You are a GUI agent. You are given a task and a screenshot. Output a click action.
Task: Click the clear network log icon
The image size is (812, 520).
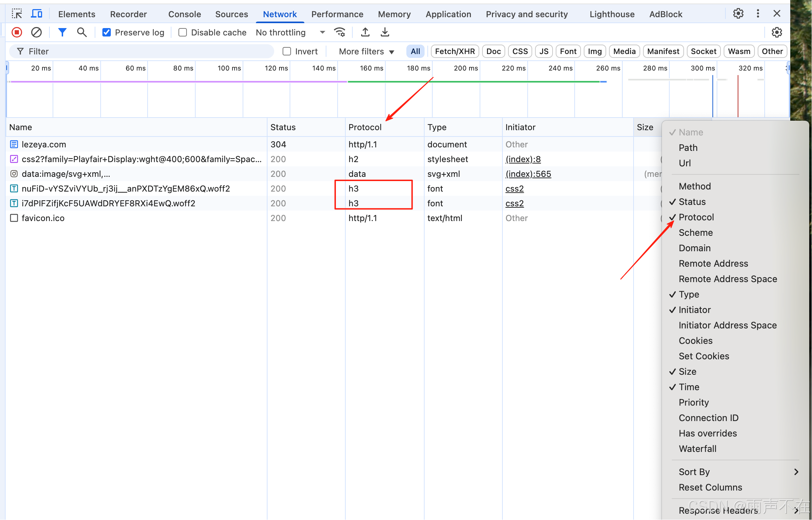pyautogui.click(x=36, y=32)
